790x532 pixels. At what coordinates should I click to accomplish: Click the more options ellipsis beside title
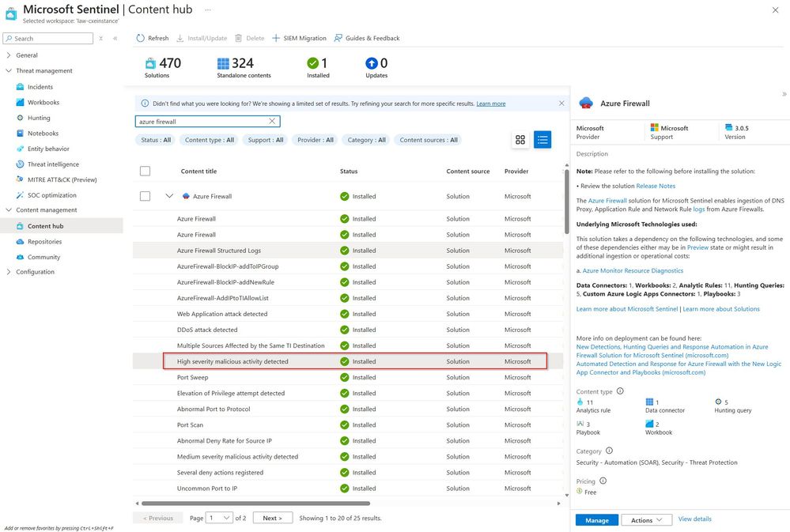pos(207,9)
